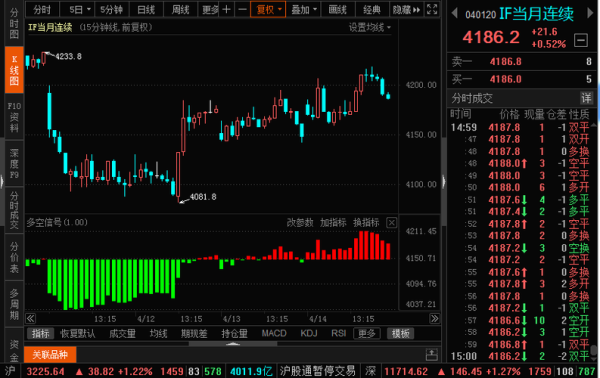The height and width of the screenshot is (378, 600).
Task: Show KDJ indicator
Action: (x=308, y=333)
